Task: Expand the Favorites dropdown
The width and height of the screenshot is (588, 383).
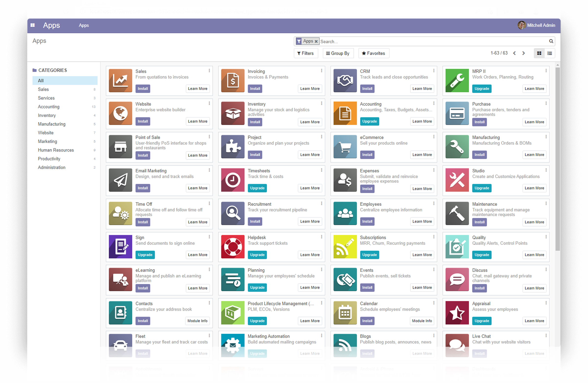Action: [374, 53]
